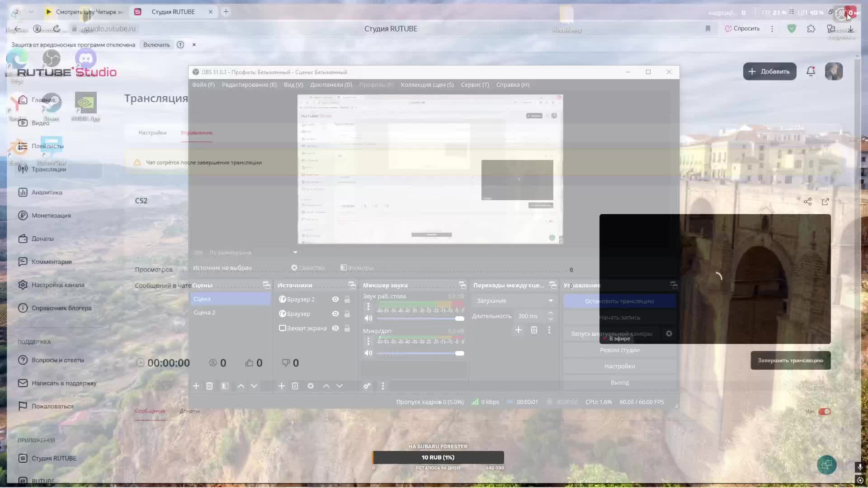The image size is (868, 488).
Task: Open advanced audio properties gears icon
Action: [x=367, y=386]
